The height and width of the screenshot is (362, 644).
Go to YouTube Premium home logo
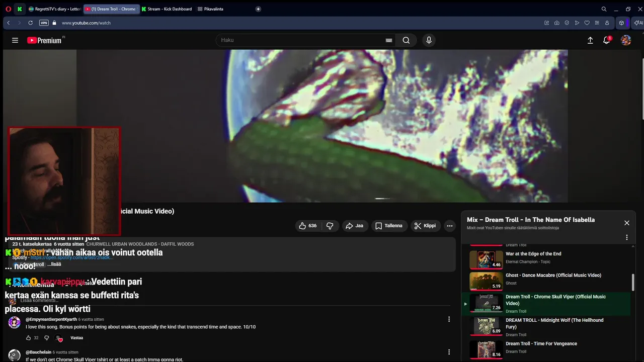coord(45,40)
